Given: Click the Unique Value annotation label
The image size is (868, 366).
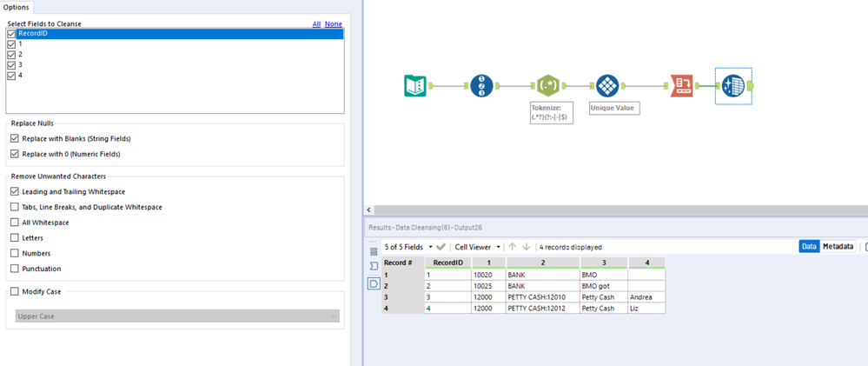Looking at the screenshot, I should tap(614, 108).
